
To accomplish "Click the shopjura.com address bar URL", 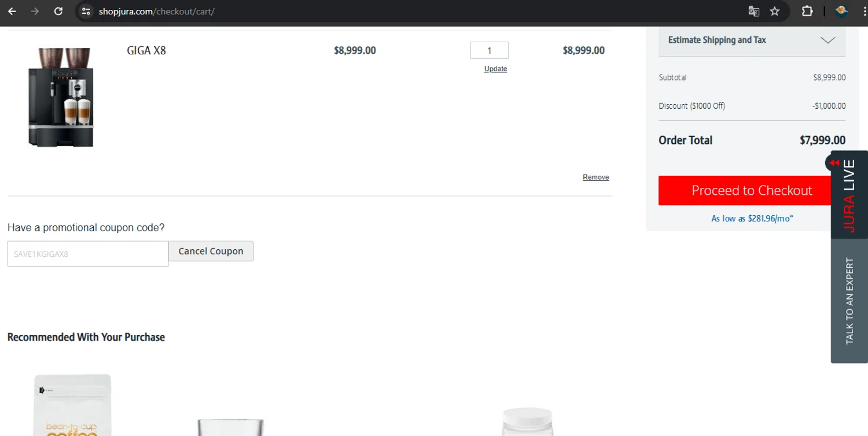I will (x=156, y=11).
